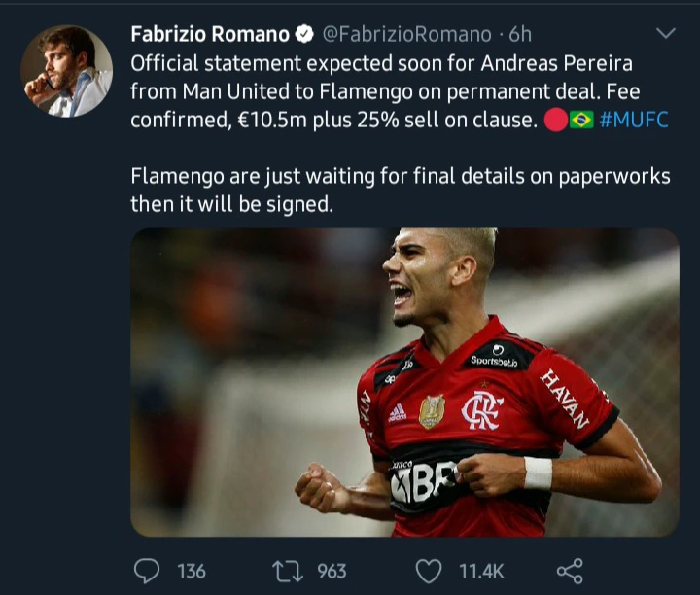Tap the retweet arrows icon
This screenshot has height=595, width=700.
click(288, 572)
